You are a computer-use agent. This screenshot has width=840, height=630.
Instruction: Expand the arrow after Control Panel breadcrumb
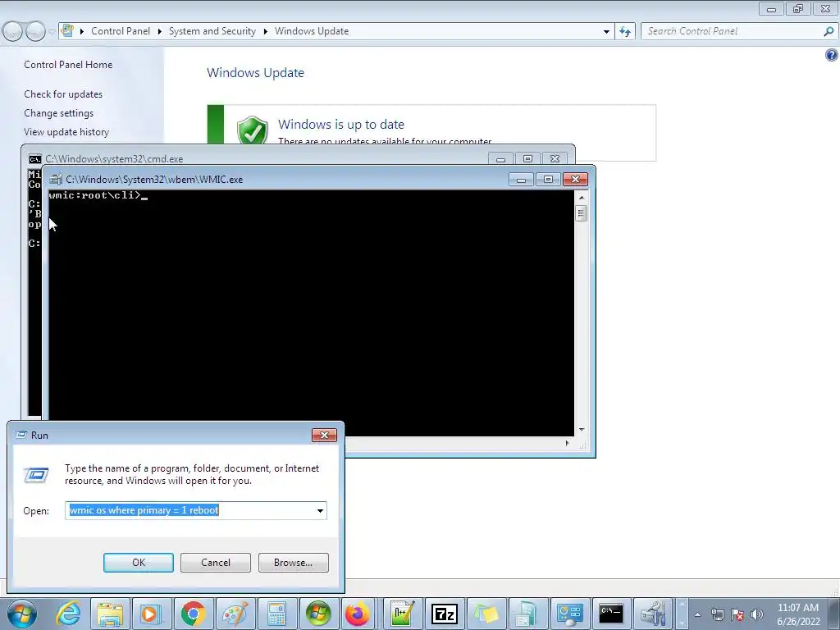[x=160, y=32]
